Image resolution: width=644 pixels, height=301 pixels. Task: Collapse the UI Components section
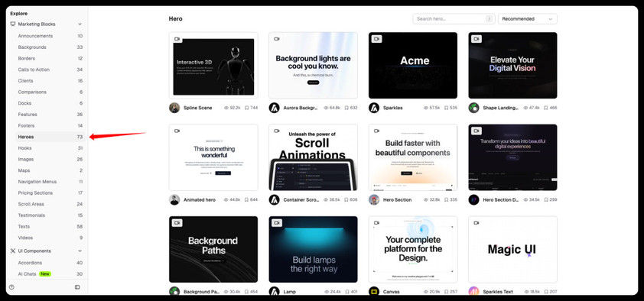pos(80,251)
